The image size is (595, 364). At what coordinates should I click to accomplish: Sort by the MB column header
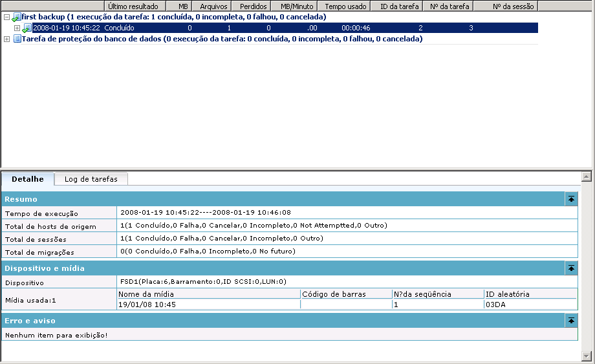179,6
